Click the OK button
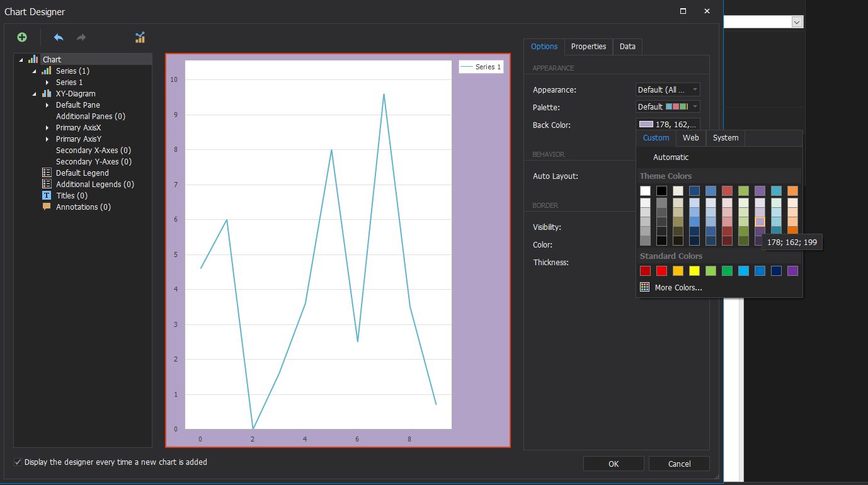The width and height of the screenshot is (868, 485). coord(614,464)
